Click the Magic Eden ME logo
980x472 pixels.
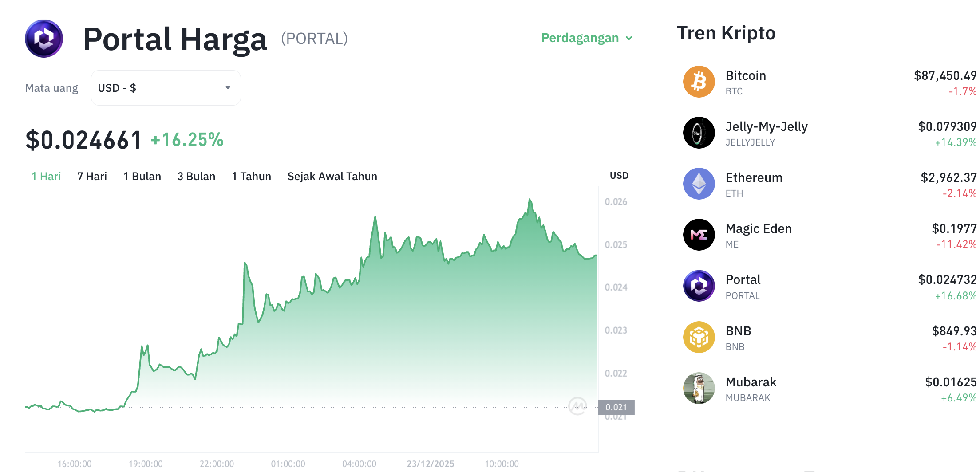[698, 234]
